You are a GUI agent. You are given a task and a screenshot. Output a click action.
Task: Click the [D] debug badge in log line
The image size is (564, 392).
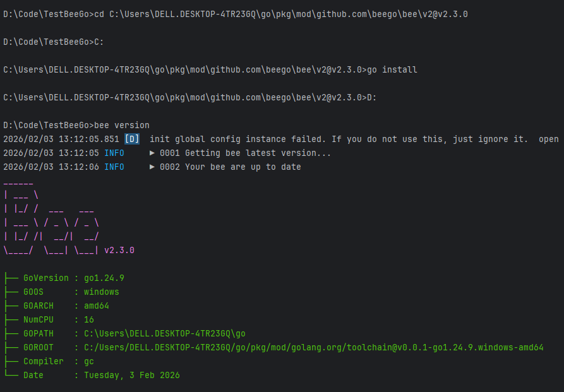[132, 139]
